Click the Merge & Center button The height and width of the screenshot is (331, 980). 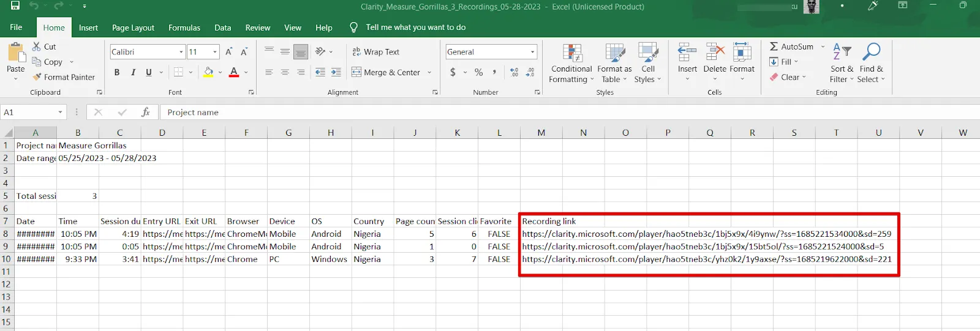click(x=387, y=72)
